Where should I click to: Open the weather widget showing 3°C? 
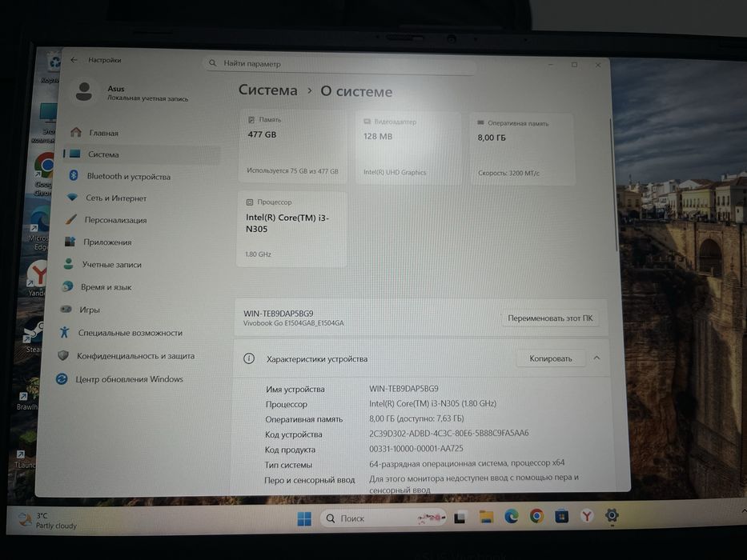(x=48, y=521)
